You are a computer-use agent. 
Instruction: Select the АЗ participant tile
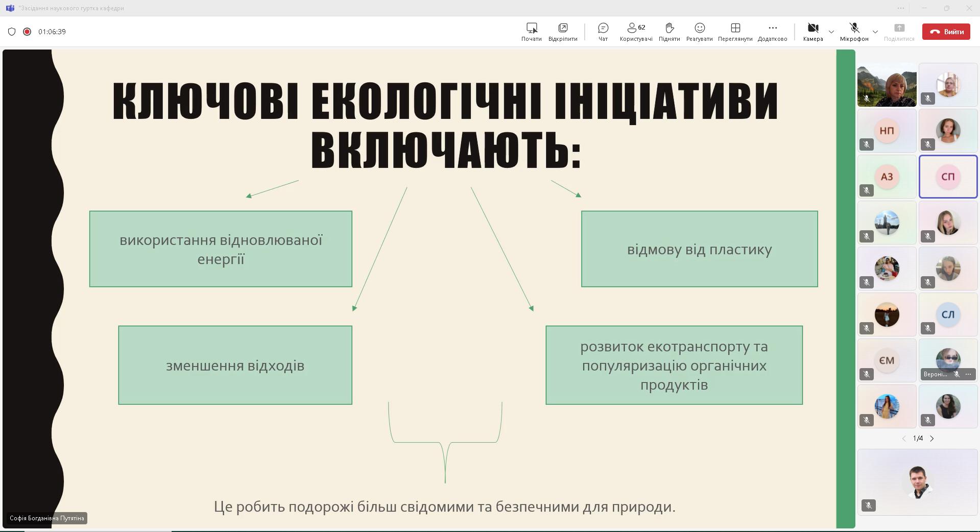(x=887, y=177)
